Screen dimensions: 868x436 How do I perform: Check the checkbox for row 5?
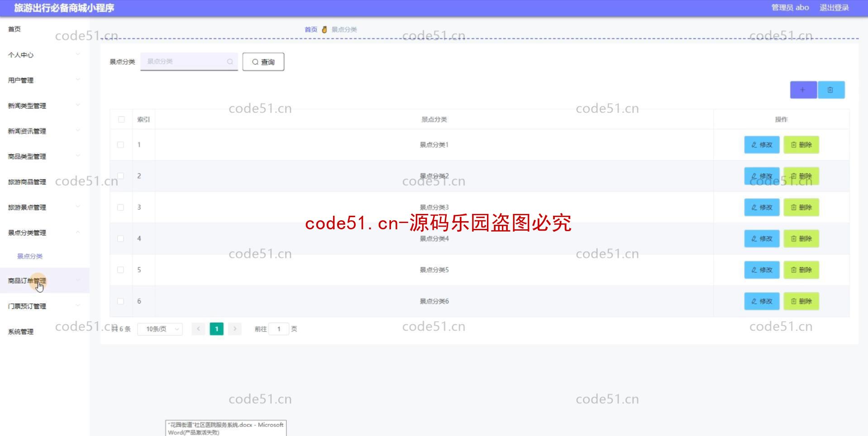click(120, 270)
